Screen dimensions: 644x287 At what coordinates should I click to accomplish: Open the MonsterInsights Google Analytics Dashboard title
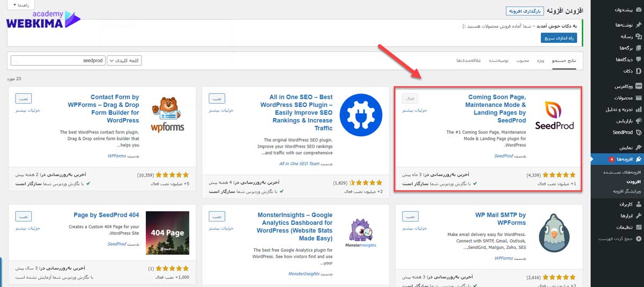click(x=295, y=227)
